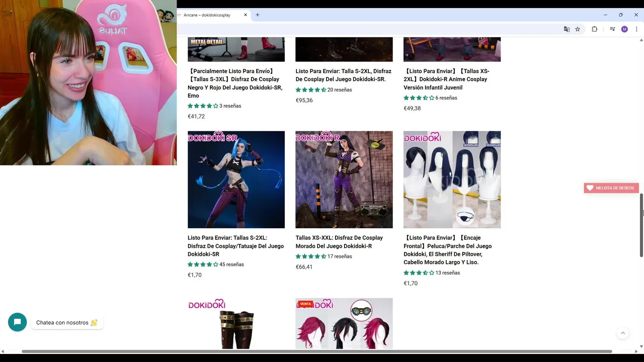644x362 pixels.
Task: Click the €95,36 price
Action: tap(304, 101)
